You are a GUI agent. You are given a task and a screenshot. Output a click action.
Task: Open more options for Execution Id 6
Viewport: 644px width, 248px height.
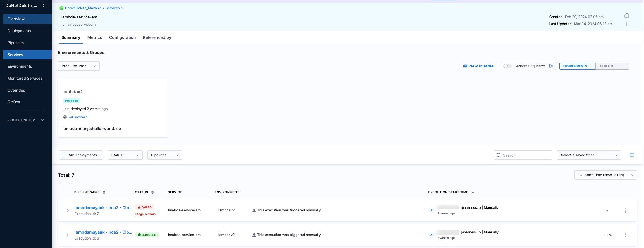pos(625,235)
